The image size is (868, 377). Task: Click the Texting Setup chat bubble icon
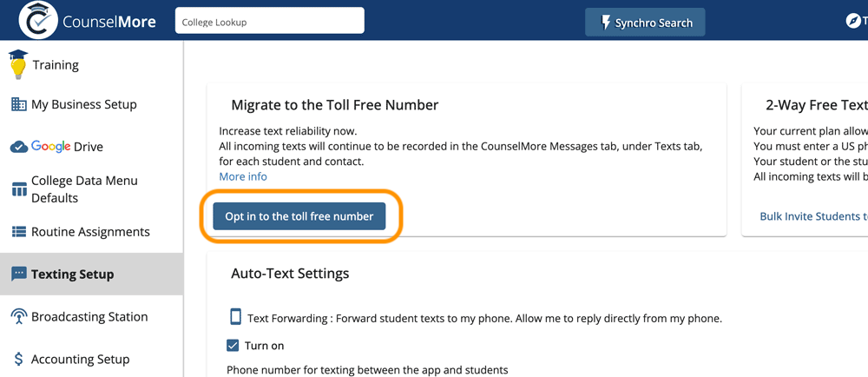(x=19, y=274)
